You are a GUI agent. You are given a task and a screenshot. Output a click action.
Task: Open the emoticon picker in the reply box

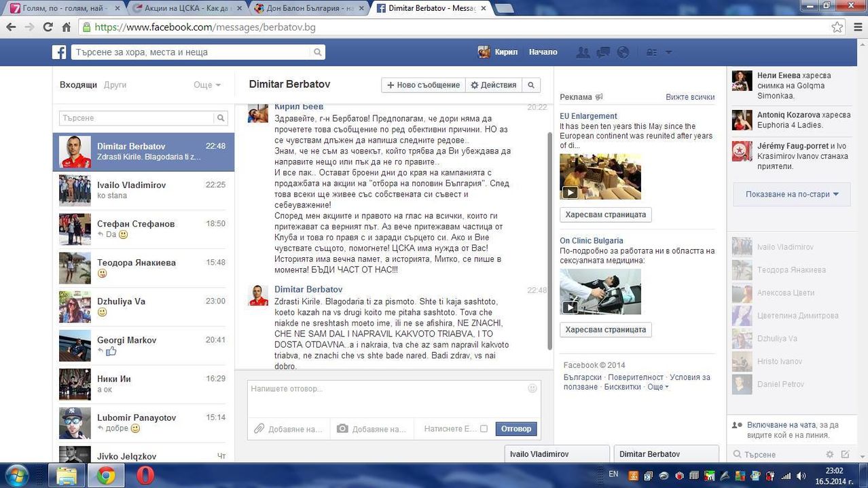(x=532, y=388)
